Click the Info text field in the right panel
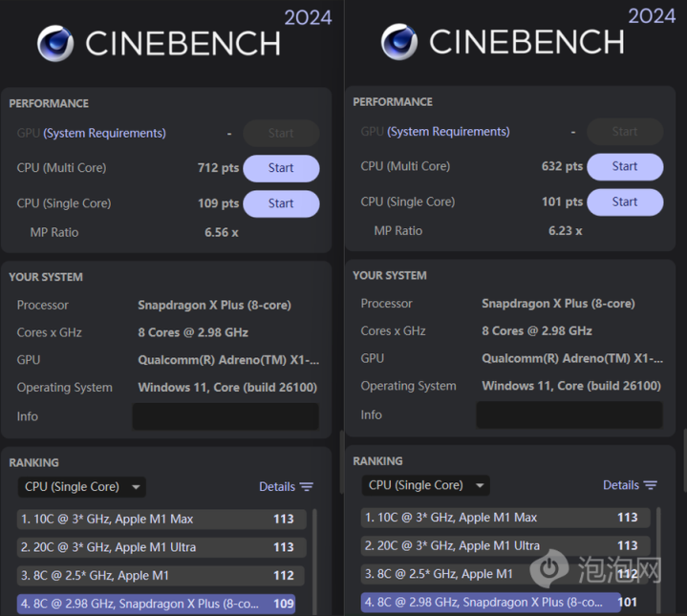This screenshot has height=616, width=687. (x=569, y=414)
